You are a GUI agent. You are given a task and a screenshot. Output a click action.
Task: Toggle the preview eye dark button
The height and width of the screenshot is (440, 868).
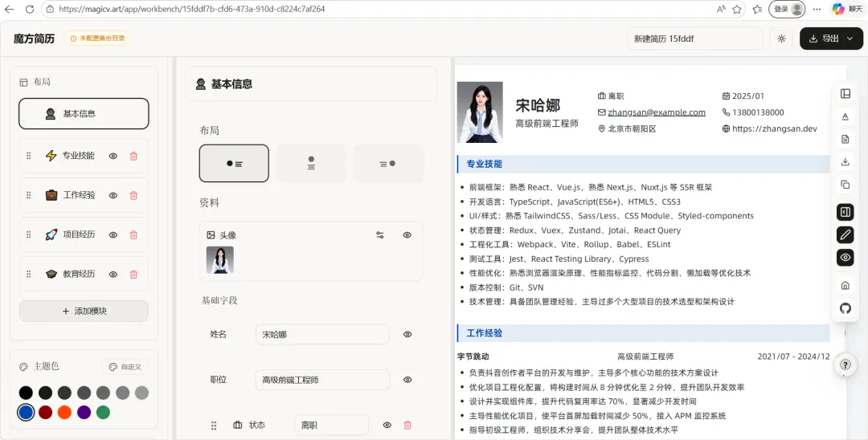pos(845,257)
